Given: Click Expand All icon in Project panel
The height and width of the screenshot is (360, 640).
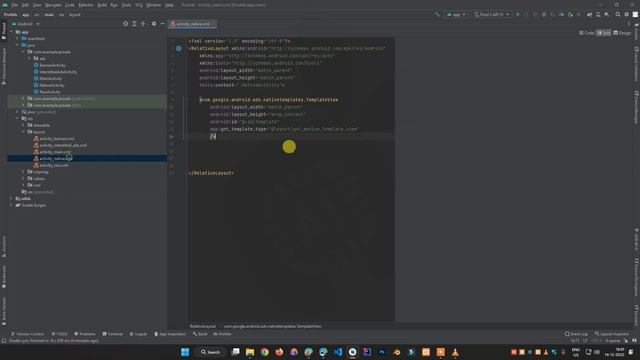Looking at the screenshot, I should [x=134, y=24].
